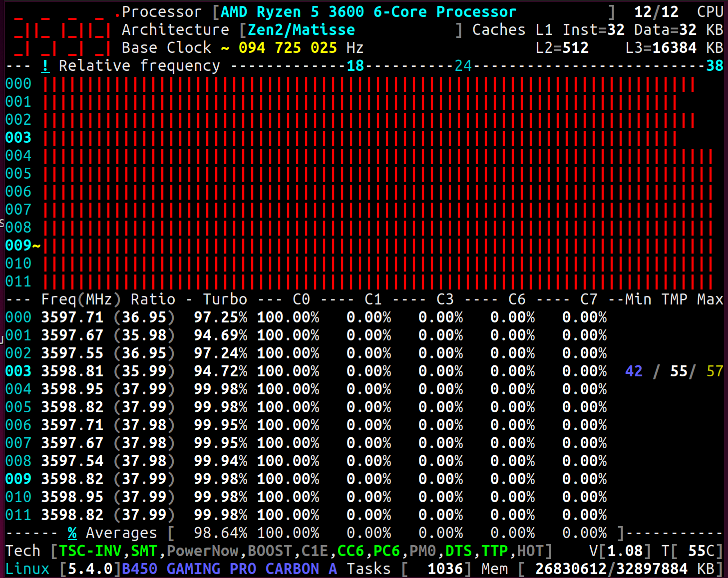Viewport: 728px width, 578px height.
Task: Click the turbo value 94.69% for core 001
Action: click(x=220, y=335)
